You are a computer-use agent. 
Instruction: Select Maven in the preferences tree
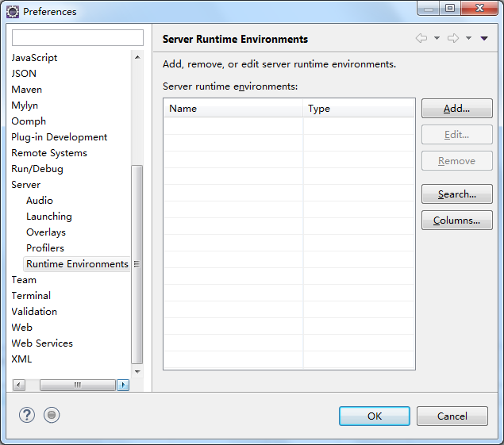click(27, 90)
